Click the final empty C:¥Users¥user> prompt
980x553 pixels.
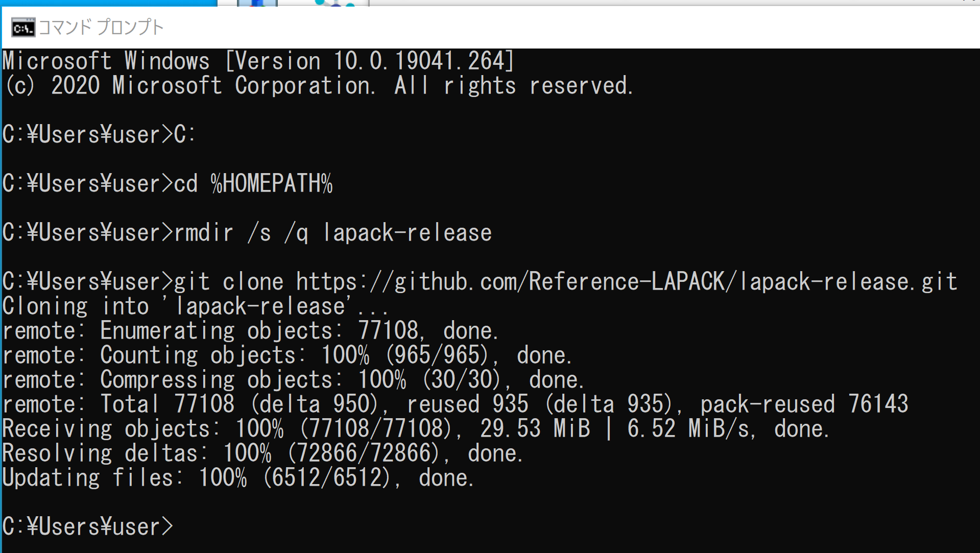coord(88,527)
